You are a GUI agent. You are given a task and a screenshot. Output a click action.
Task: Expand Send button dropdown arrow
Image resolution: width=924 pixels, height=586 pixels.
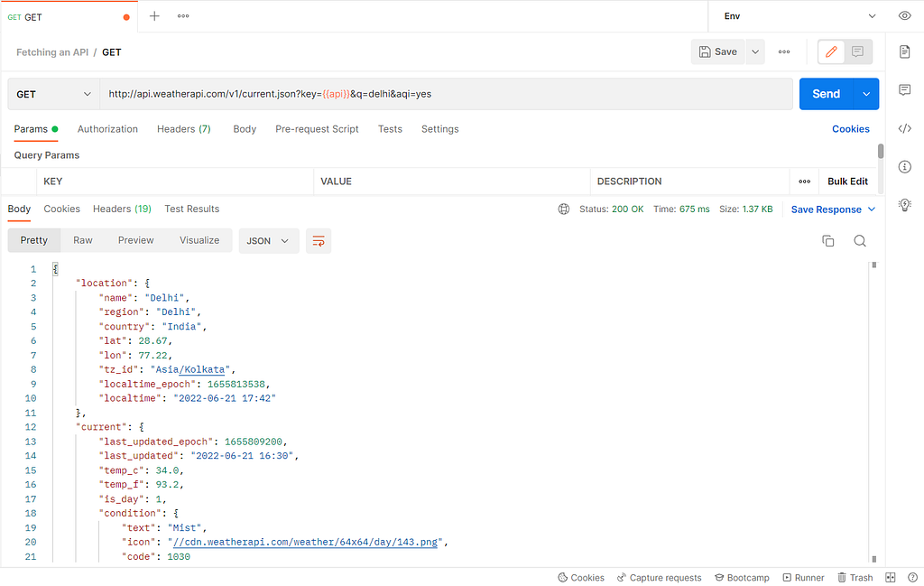pyautogui.click(x=866, y=94)
